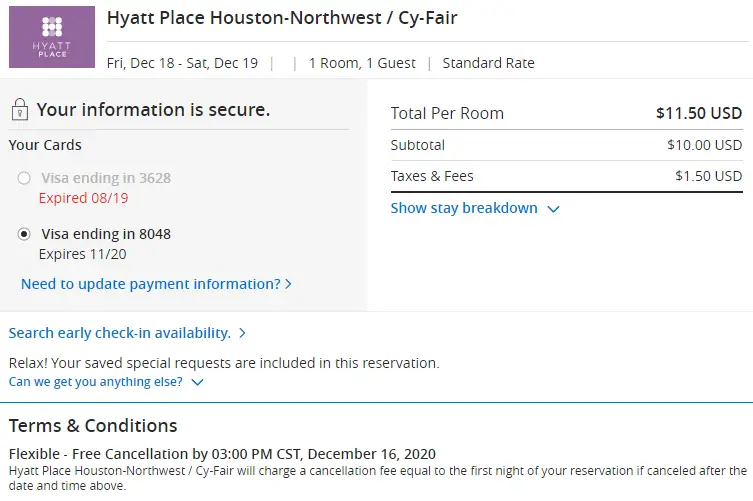Open the Need to update payment information link
This screenshot has width=753, height=501.
[150, 284]
